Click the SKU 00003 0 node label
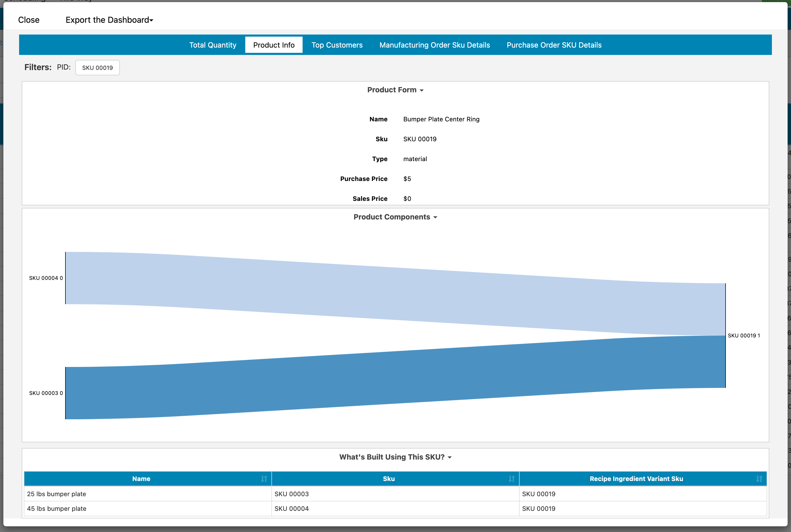This screenshot has height=532, width=791. tap(46, 393)
